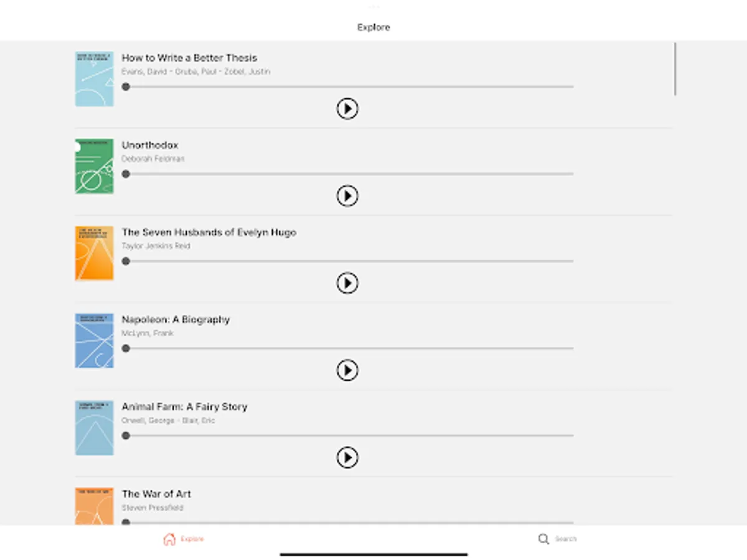This screenshot has width=747, height=560.
Task: Open the Animal Farm book cover
Action: point(94,427)
